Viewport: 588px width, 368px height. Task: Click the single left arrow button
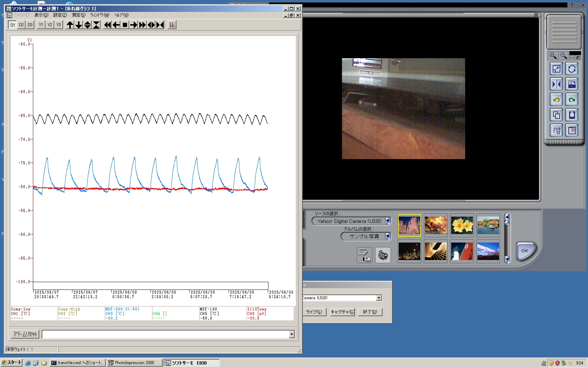click(116, 25)
